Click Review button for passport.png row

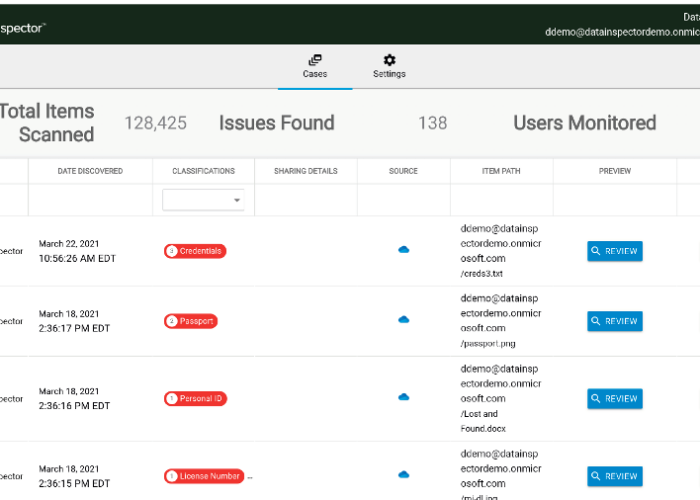615,321
